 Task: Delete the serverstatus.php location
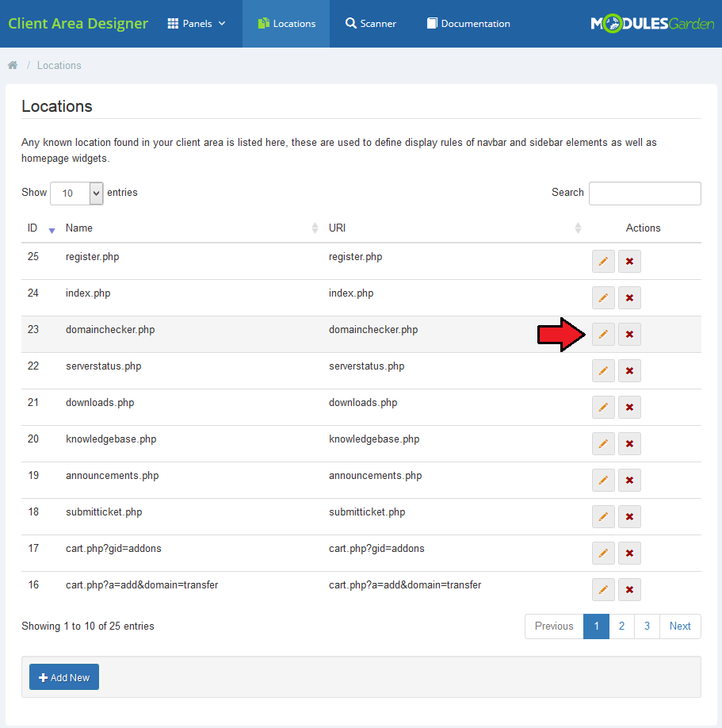[629, 370]
